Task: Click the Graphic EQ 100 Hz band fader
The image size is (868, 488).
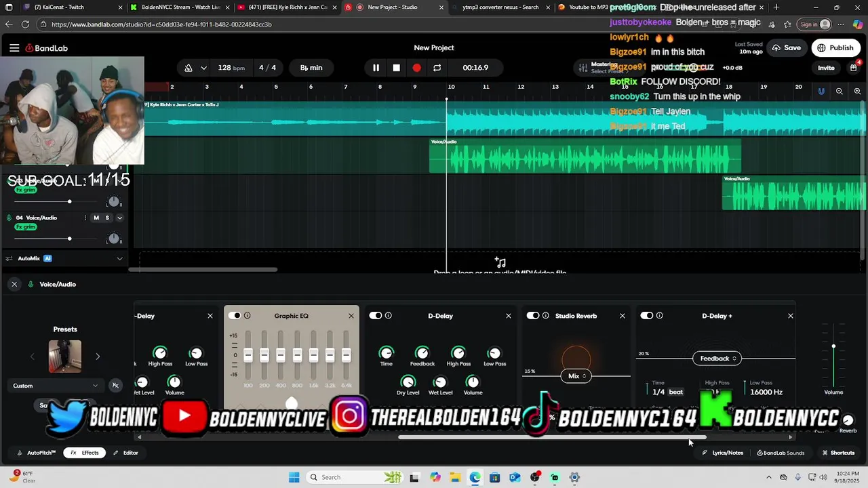Action: [x=248, y=355]
